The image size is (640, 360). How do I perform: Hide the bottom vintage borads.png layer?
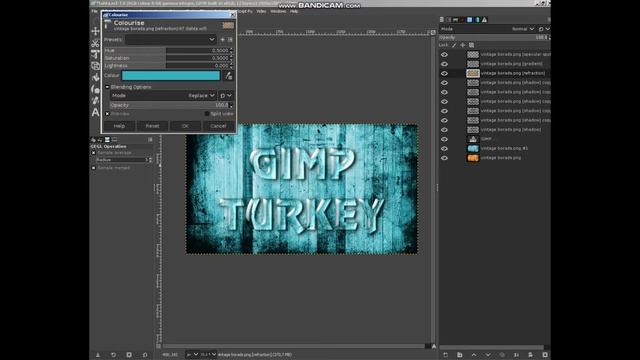[444, 158]
